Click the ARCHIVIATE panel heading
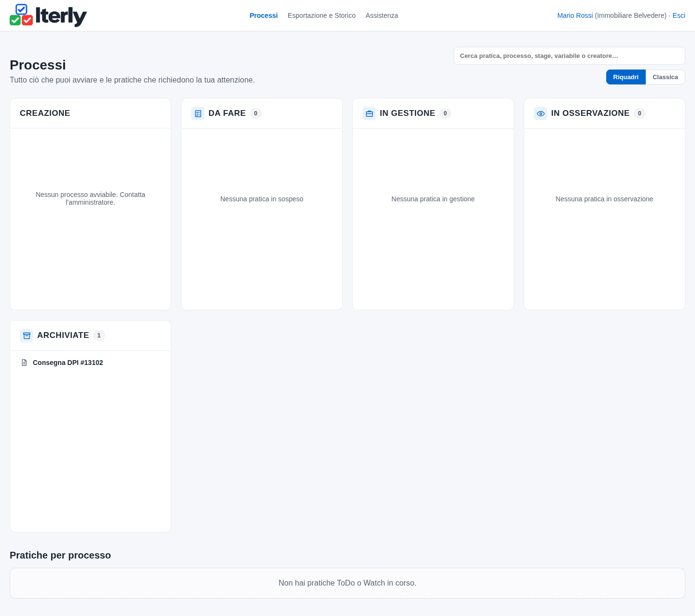This screenshot has width=695, height=616. tap(63, 335)
